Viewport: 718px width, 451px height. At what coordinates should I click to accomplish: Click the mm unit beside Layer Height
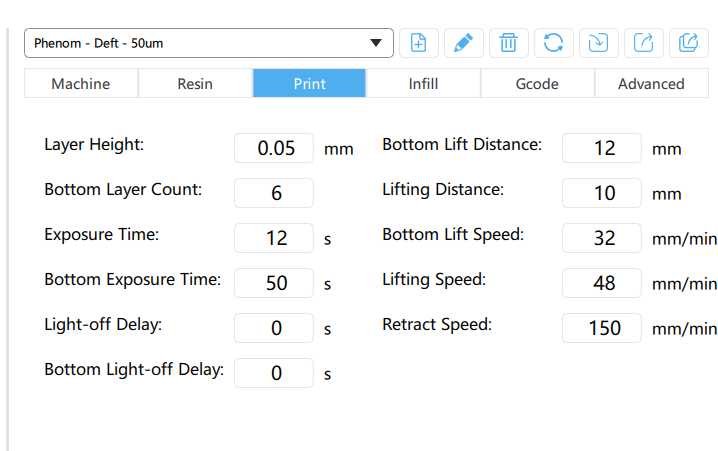point(338,149)
